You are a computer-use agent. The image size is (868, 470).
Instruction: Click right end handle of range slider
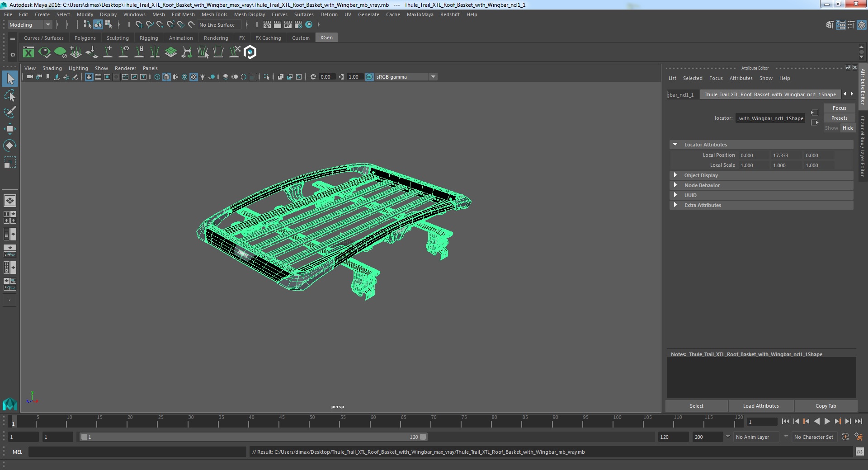[423, 437]
